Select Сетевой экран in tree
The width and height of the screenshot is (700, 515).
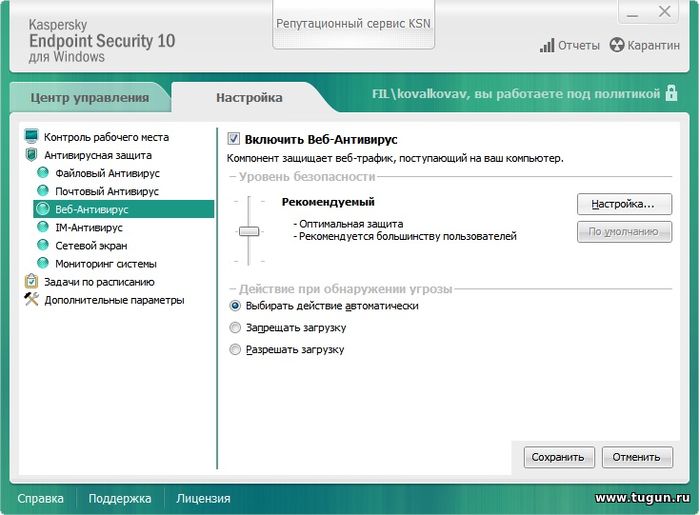point(91,245)
